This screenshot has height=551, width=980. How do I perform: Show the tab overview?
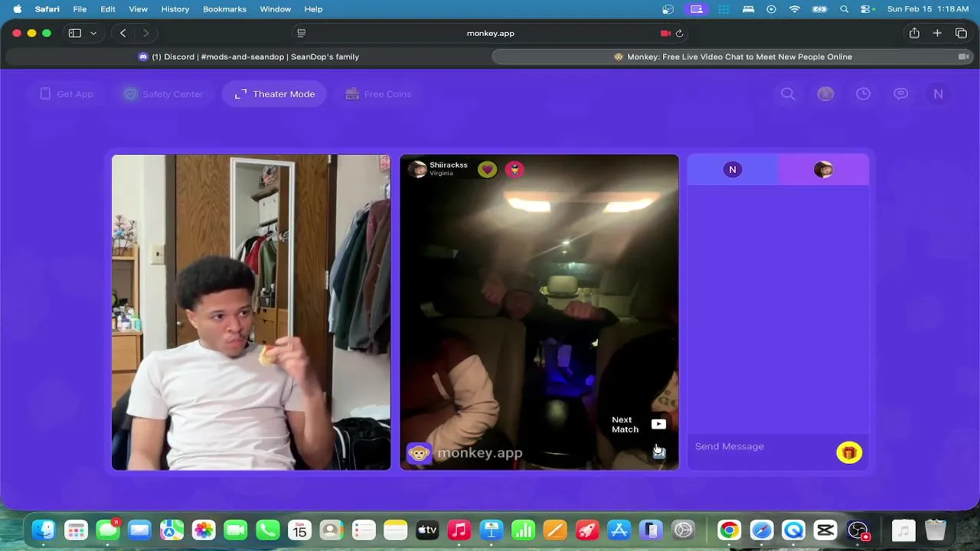[x=961, y=34]
